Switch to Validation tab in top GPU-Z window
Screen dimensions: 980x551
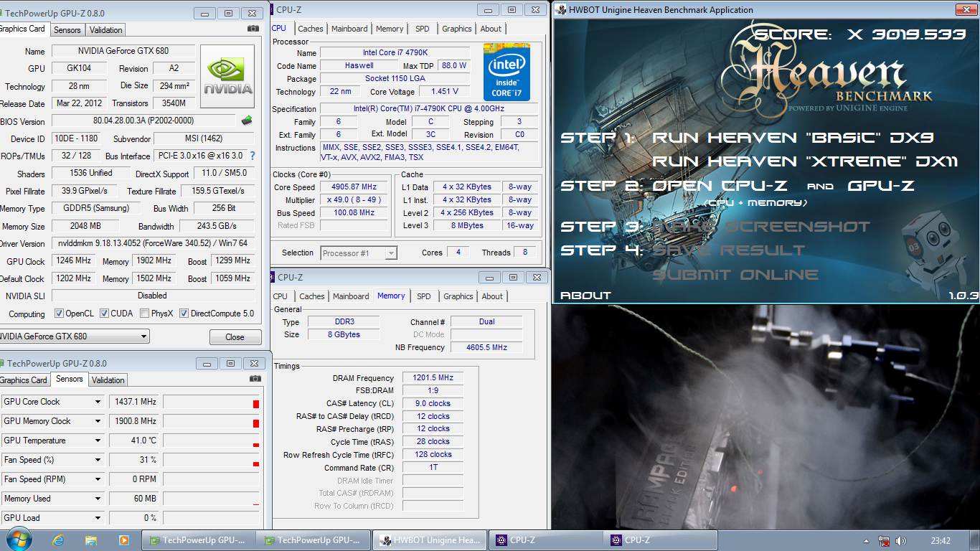pos(106,29)
